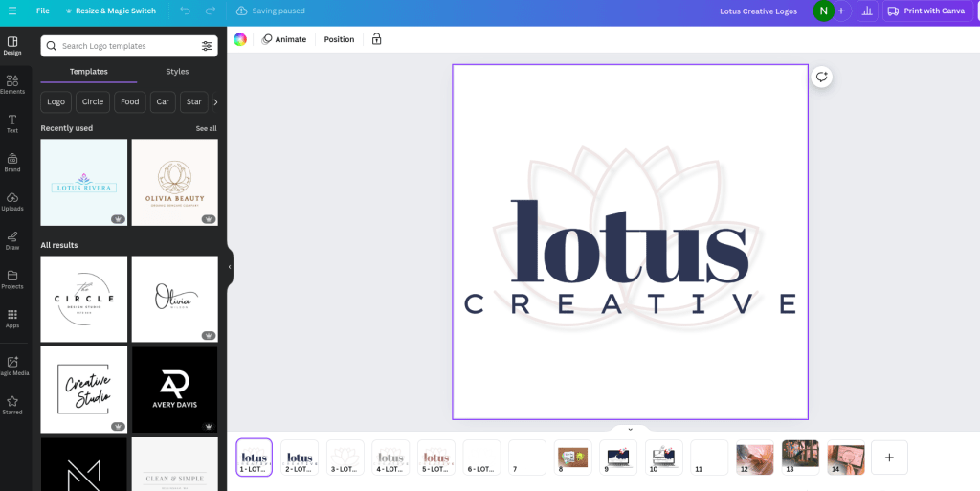The height and width of the screenshot is (491, 980).
Task: Select the Avery Davis logo template
Action: pos(174,390)
